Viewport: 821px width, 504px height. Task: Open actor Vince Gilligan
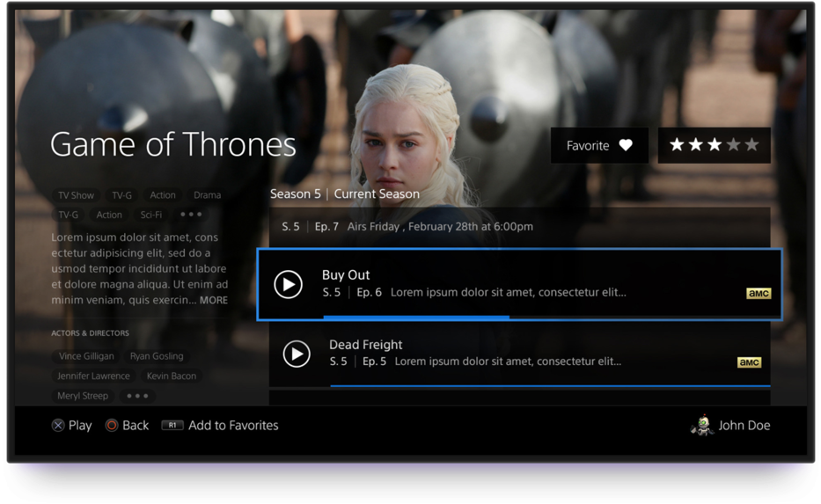86,356
